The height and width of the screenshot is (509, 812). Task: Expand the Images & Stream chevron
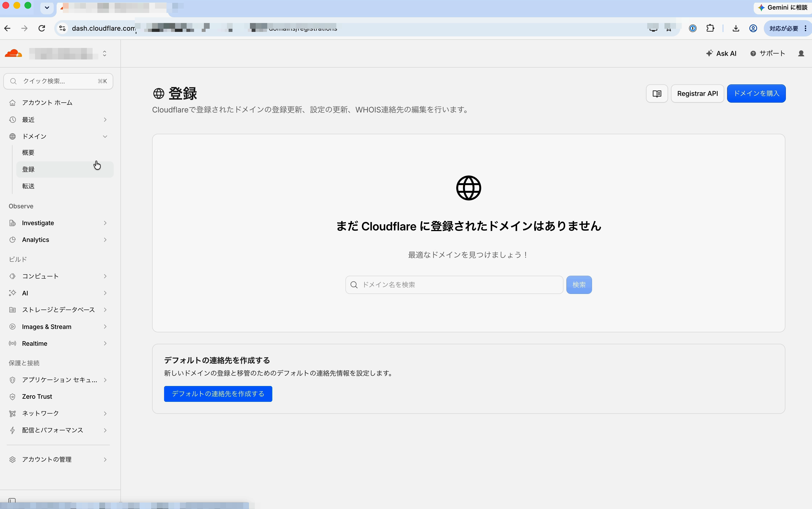tap(105, 327)
